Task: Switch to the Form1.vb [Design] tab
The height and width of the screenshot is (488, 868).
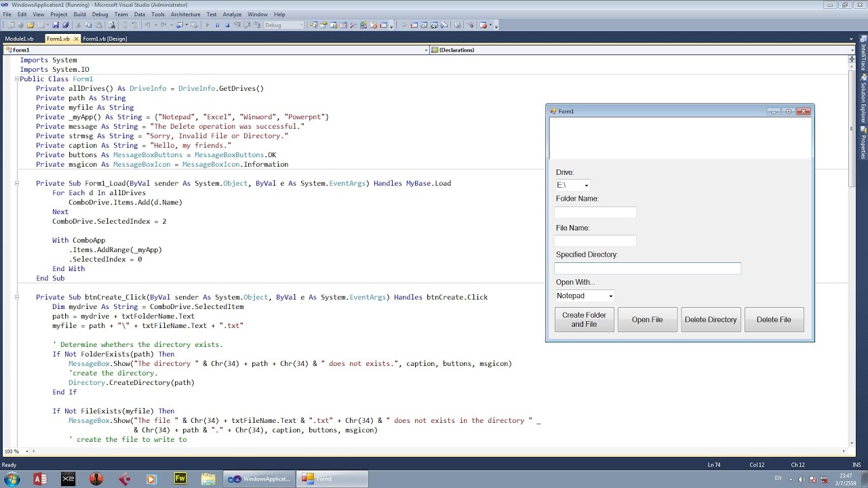Action: pos(105,39)
